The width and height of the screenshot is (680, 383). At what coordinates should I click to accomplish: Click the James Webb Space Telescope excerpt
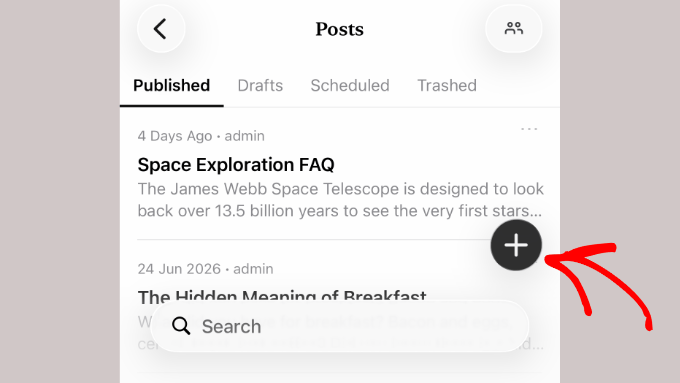point(340,200)
